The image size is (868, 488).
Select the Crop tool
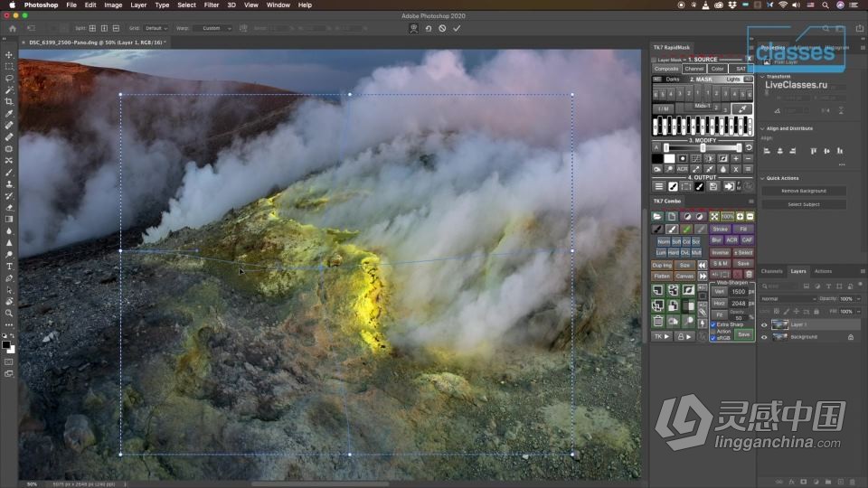[x=9, y=101]
